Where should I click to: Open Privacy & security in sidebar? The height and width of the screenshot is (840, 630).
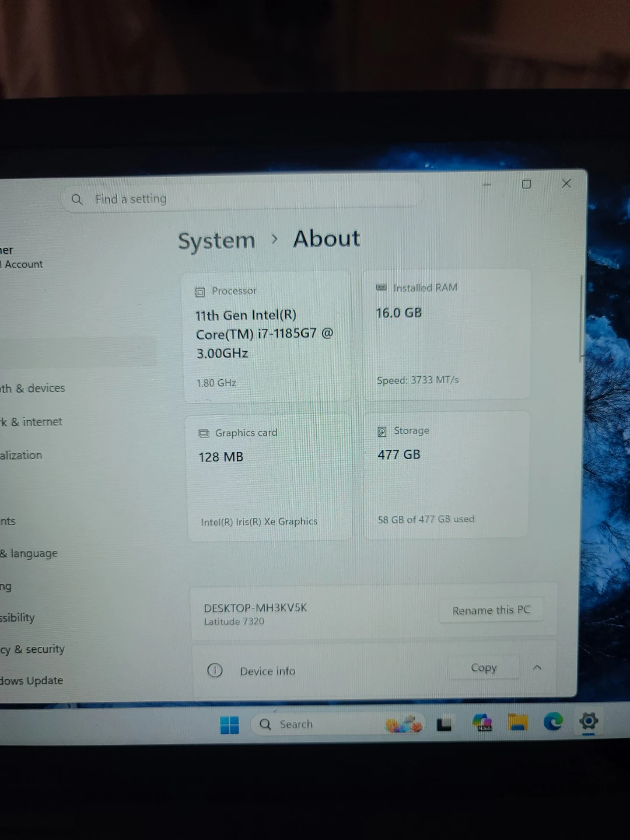[x=32, y=649]
